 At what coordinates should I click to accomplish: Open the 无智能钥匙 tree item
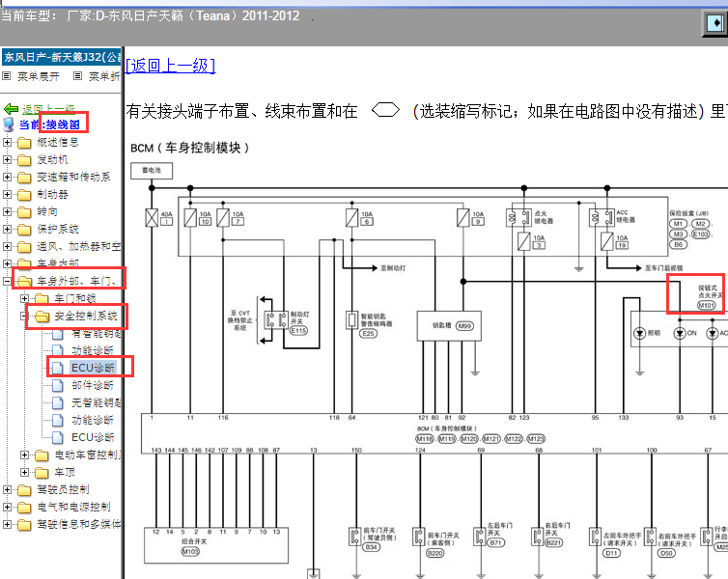(97, 402)
